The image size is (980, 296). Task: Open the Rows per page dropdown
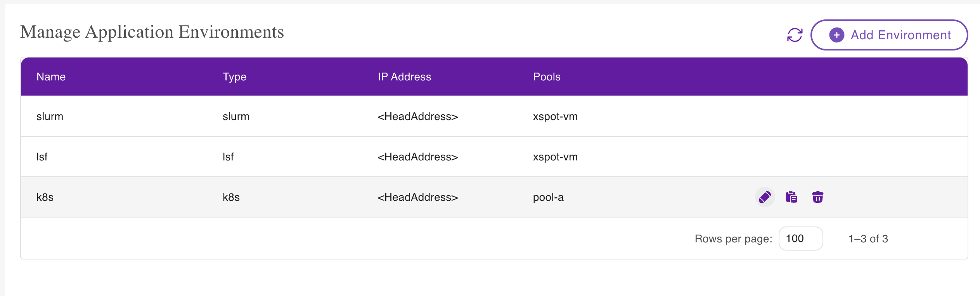coord(800,239)
